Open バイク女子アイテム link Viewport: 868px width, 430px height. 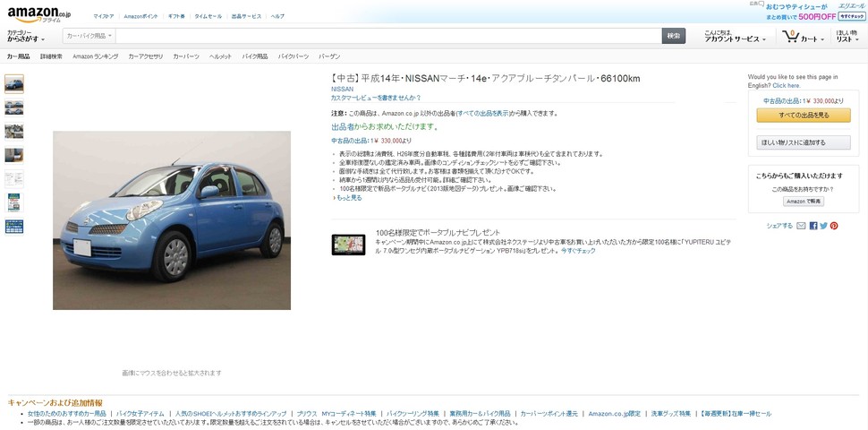(140, 414)
